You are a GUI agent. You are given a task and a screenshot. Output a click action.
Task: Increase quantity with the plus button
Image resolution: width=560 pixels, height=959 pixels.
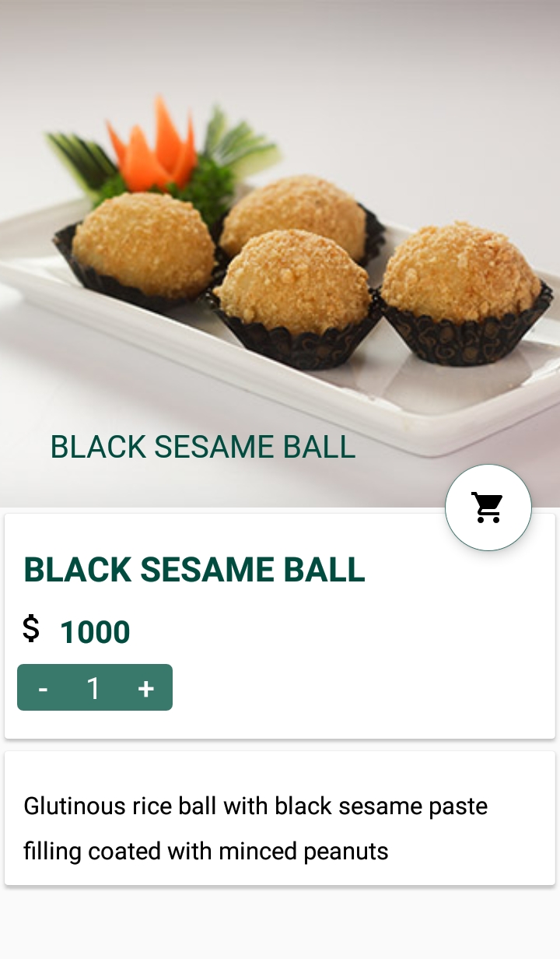pyautogui.click(x=145, y=688)
